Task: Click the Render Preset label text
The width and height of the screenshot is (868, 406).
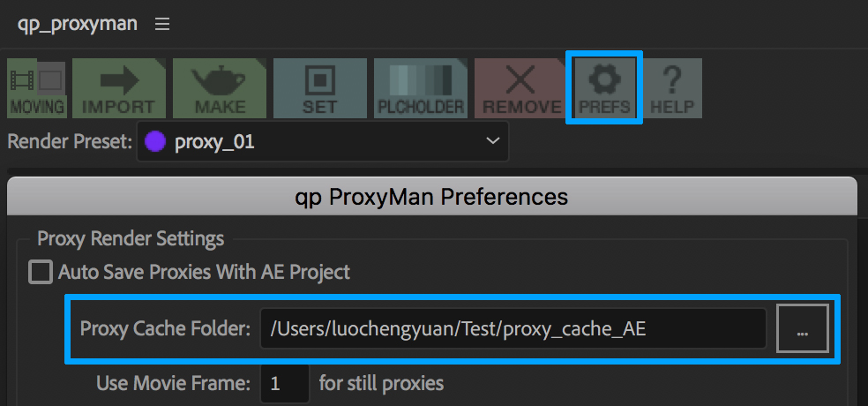Action: pyautogui.click(x=69, y=141)
